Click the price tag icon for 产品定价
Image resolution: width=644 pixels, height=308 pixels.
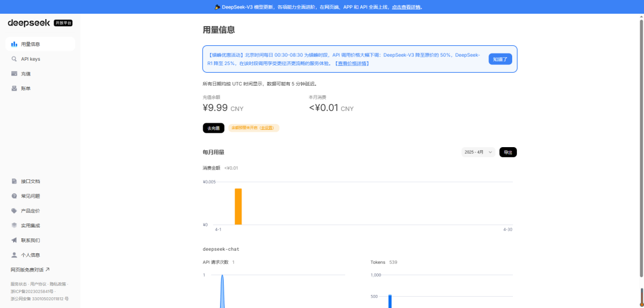(x=14, y=211)
